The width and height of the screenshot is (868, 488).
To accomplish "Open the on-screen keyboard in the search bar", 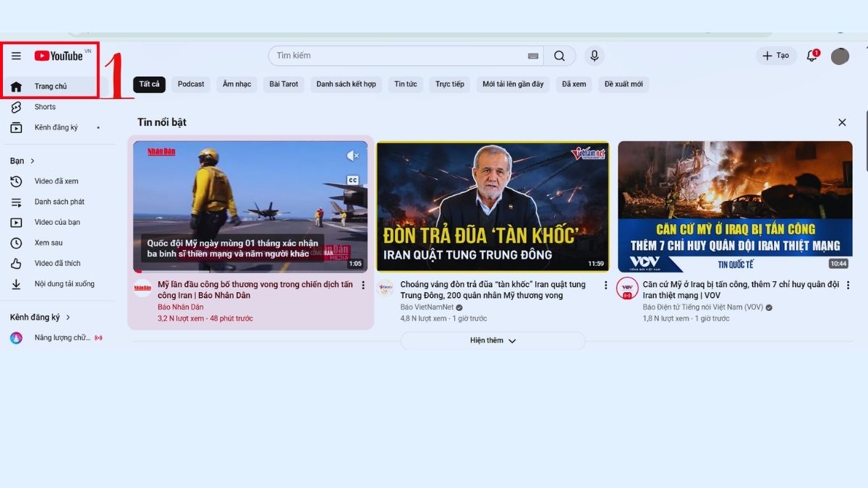I will coord(533,55).
